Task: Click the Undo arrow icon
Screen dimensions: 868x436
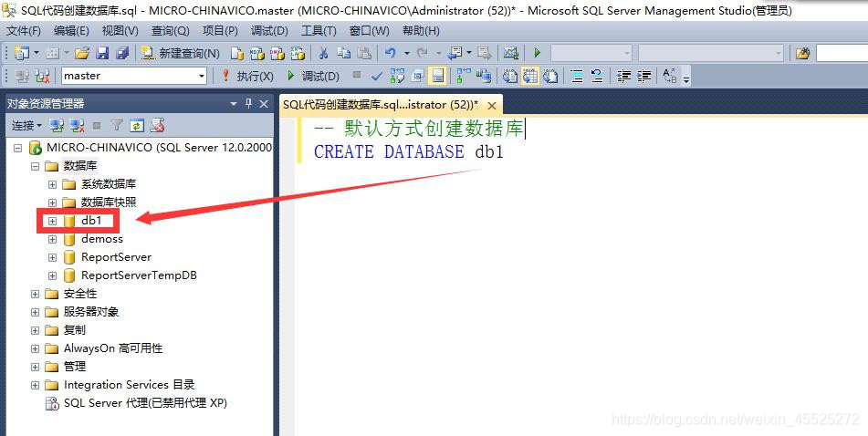Action: click(x=391, y=53)
